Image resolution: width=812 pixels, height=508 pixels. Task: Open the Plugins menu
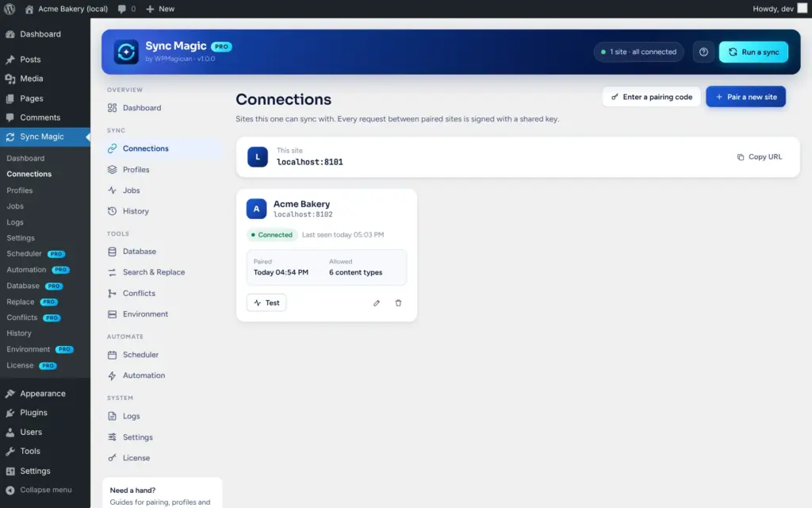(45, 413)
